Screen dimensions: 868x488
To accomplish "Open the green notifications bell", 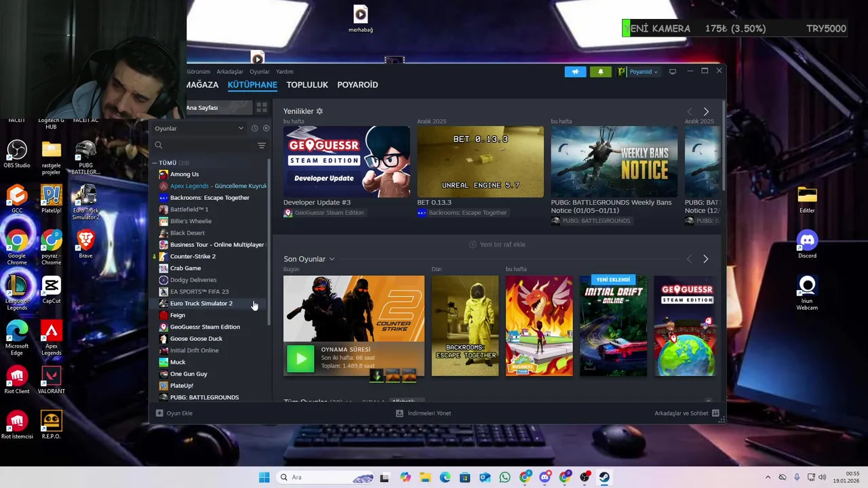I will point(600,71).
